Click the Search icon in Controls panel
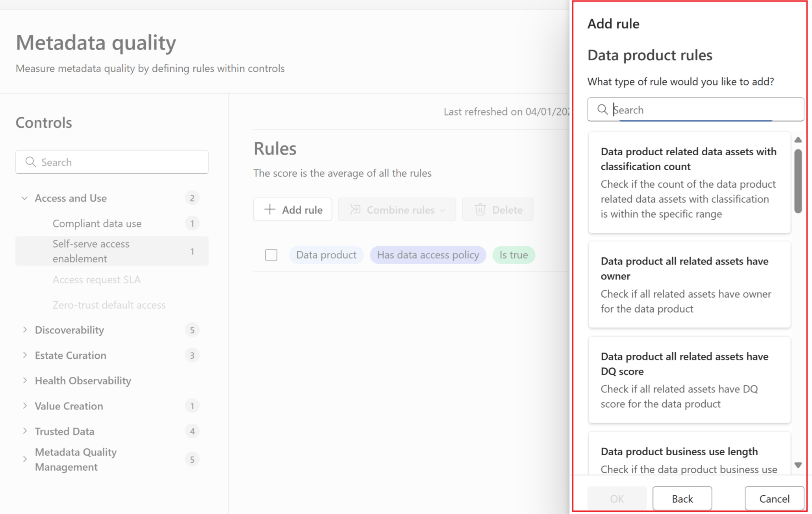The image size is (812, 514). pos(30,162)
